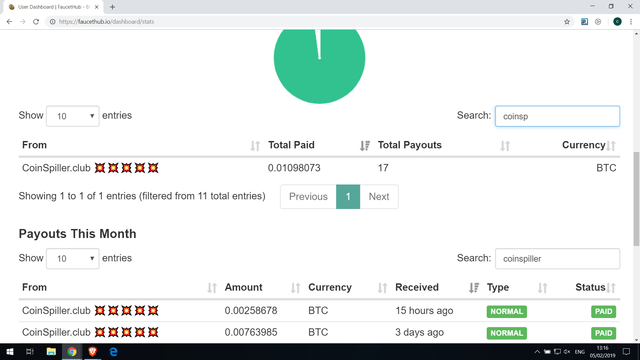Open the Windows notification center
Viewport: 640px width, 360px height.
[627, 352]
